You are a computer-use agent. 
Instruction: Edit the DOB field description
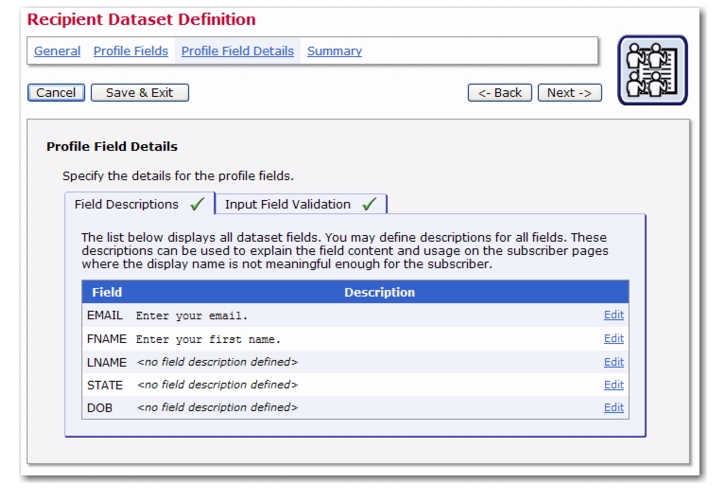(x=614, y=407)
